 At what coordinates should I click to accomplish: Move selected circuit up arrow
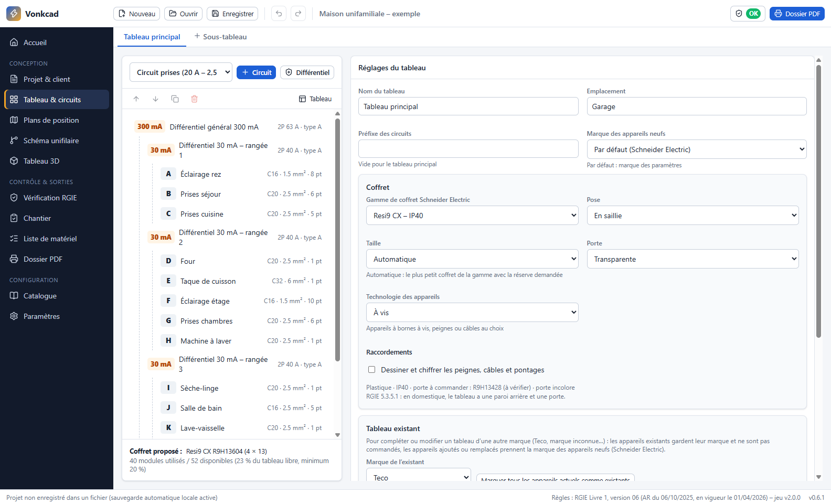(136, 99)
